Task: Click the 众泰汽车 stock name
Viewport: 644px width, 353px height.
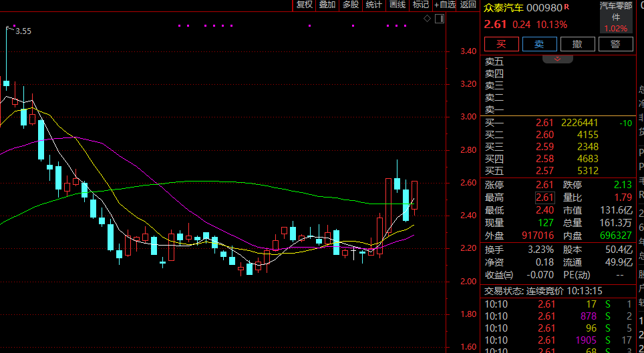Action: click(504, 7)
